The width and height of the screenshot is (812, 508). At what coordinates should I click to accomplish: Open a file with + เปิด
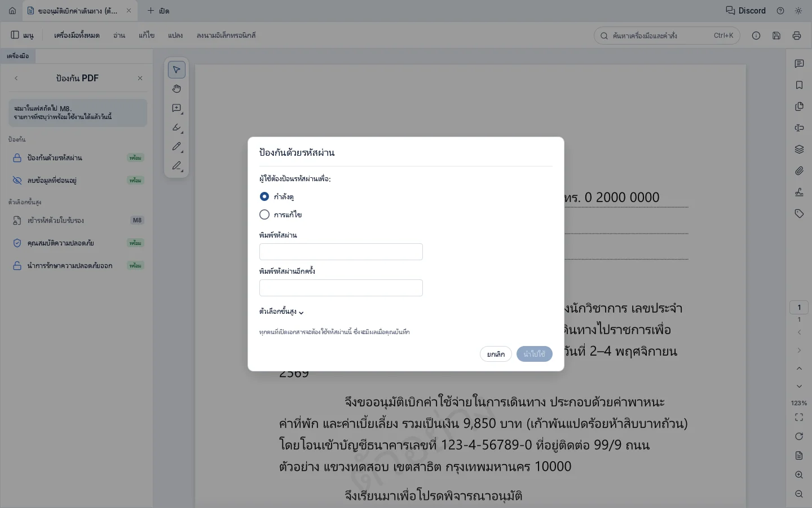[158, 11]
